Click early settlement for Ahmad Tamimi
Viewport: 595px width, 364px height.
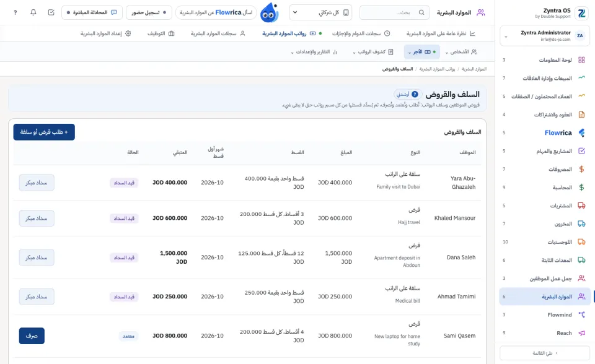coord(37,297)
